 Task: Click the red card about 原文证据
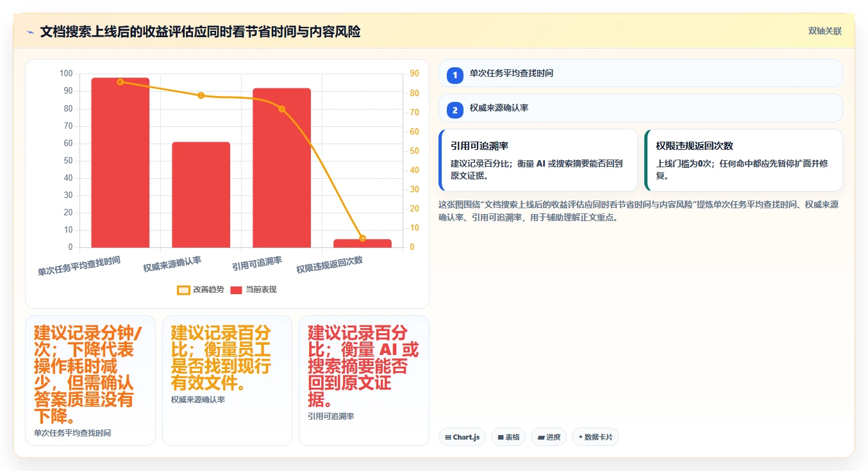[364, 381]
